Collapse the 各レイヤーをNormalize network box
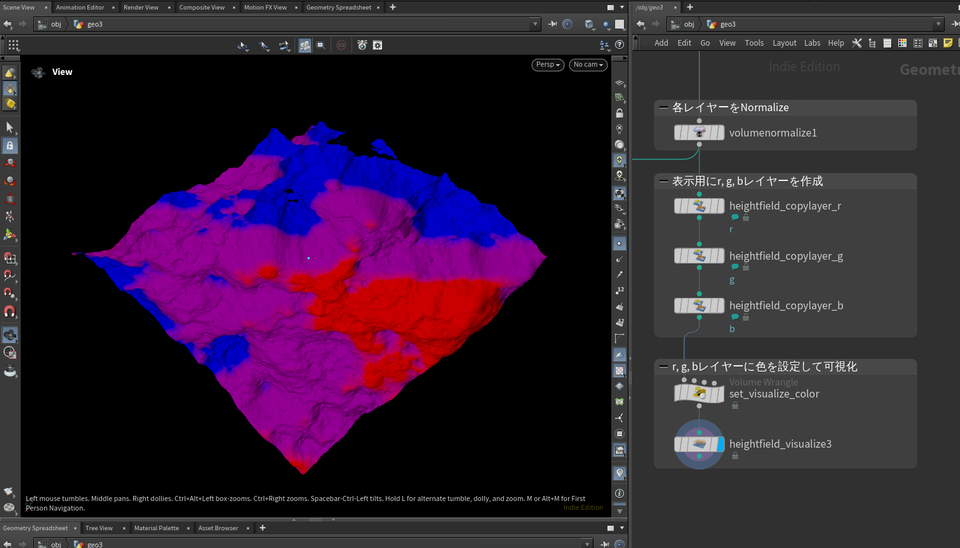Viewport: 960px width, 548px height. point(663,108)
